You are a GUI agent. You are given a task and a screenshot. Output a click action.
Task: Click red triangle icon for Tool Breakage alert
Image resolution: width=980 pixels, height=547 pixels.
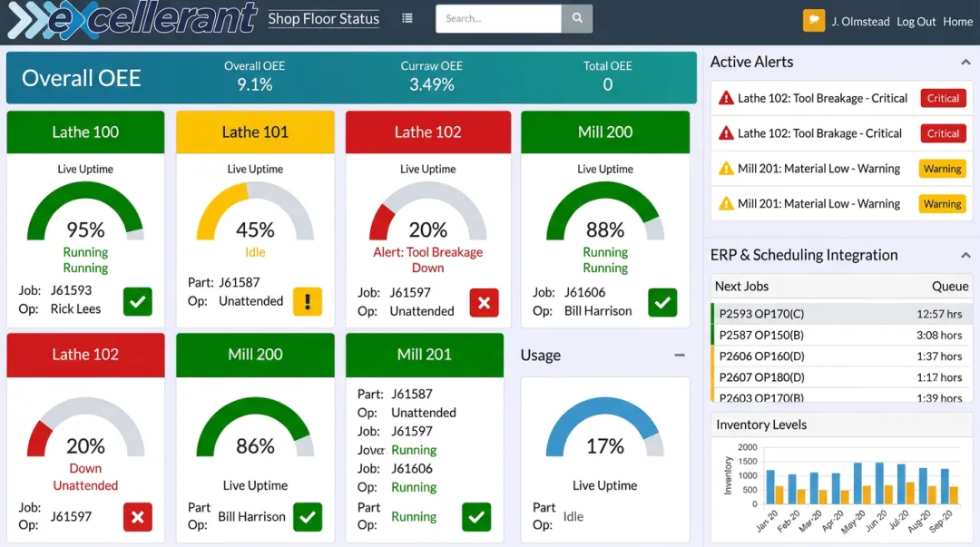726,98
